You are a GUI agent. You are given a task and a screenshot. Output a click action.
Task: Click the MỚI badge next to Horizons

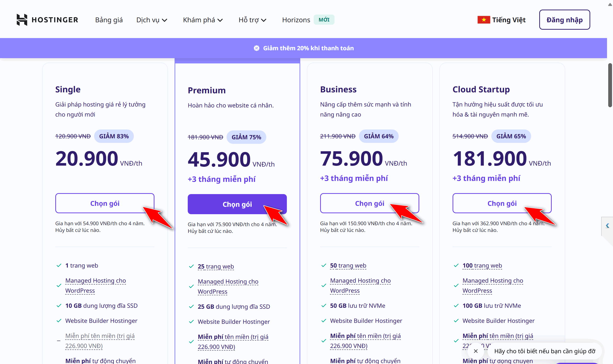(324, 20)
